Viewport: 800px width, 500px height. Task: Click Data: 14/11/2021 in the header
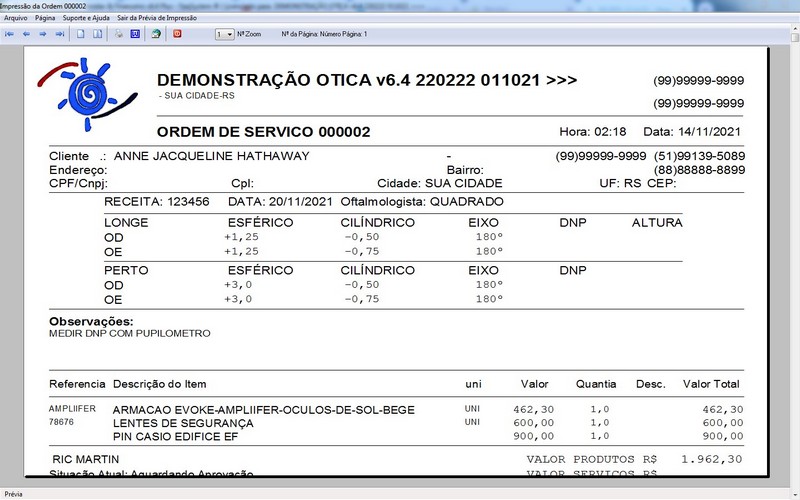(x=692, y=132)
